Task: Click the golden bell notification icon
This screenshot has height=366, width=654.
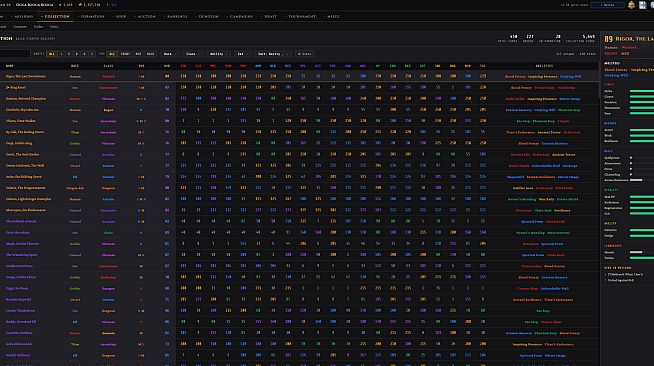Action: (x=631, y=5)
